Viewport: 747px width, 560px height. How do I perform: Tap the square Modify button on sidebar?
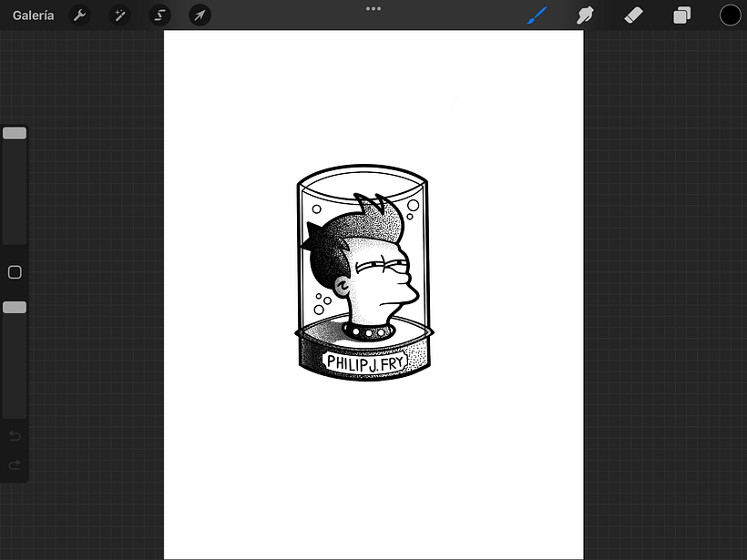pos(15,272)
